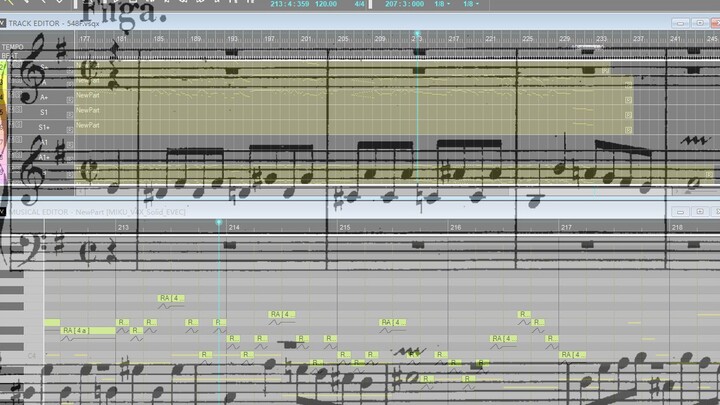Click measure 237 on the Track Editor ruler

click(638, 39)
